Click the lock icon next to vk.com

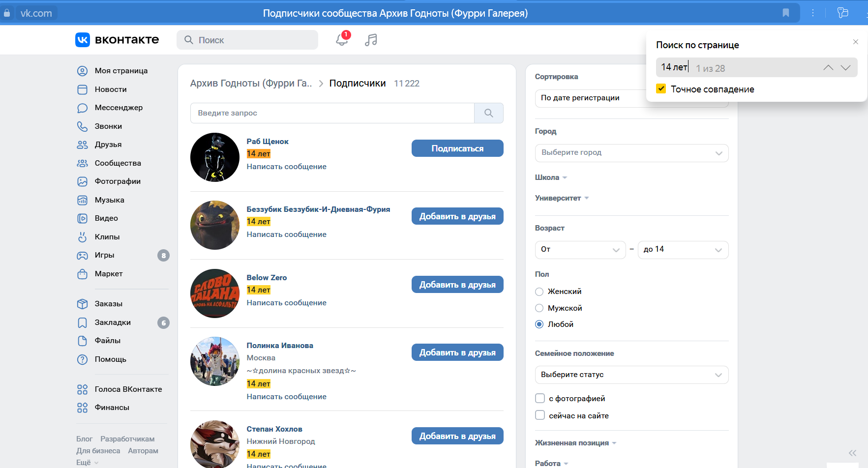[x=7, y=13]
